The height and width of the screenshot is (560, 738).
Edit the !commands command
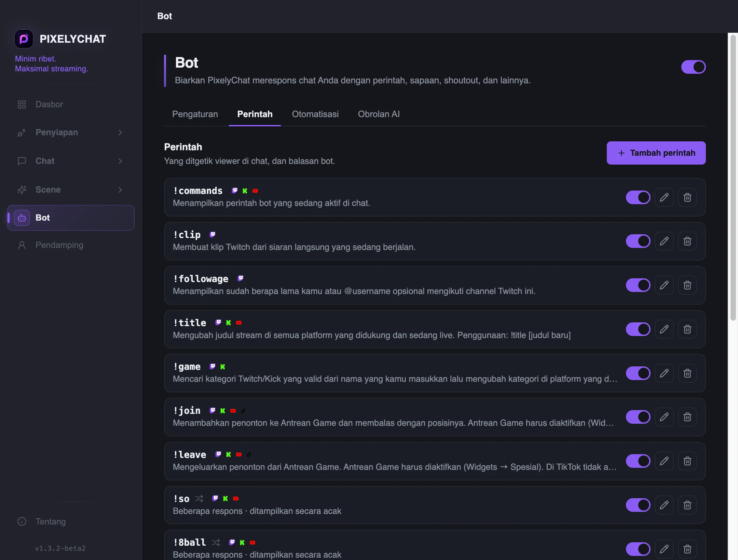[664, 197]
